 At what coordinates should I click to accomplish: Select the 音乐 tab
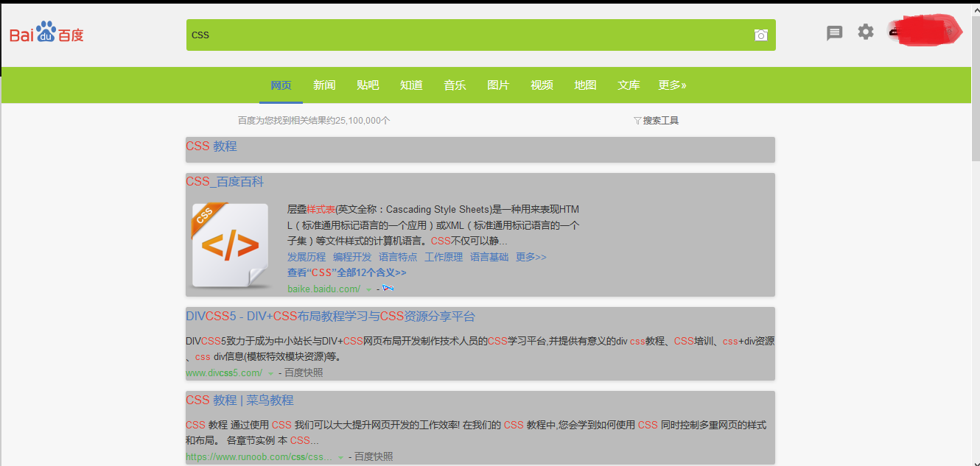coord(455,85)
